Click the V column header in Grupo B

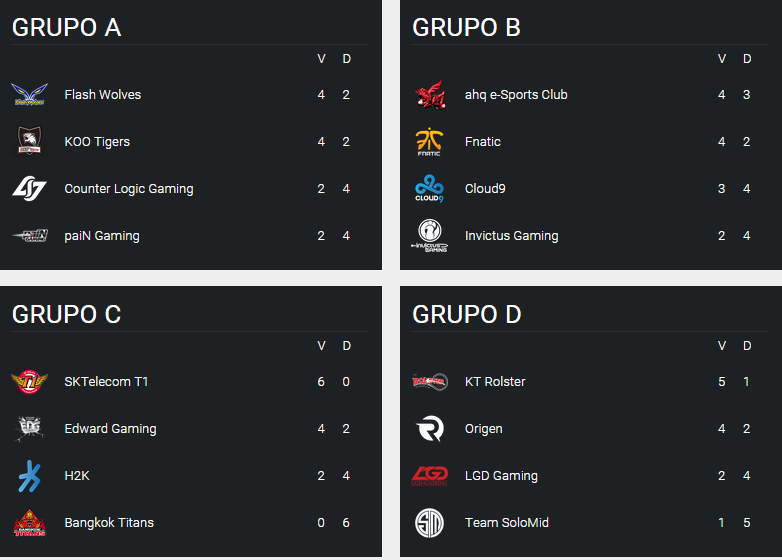tap(722, 59)
